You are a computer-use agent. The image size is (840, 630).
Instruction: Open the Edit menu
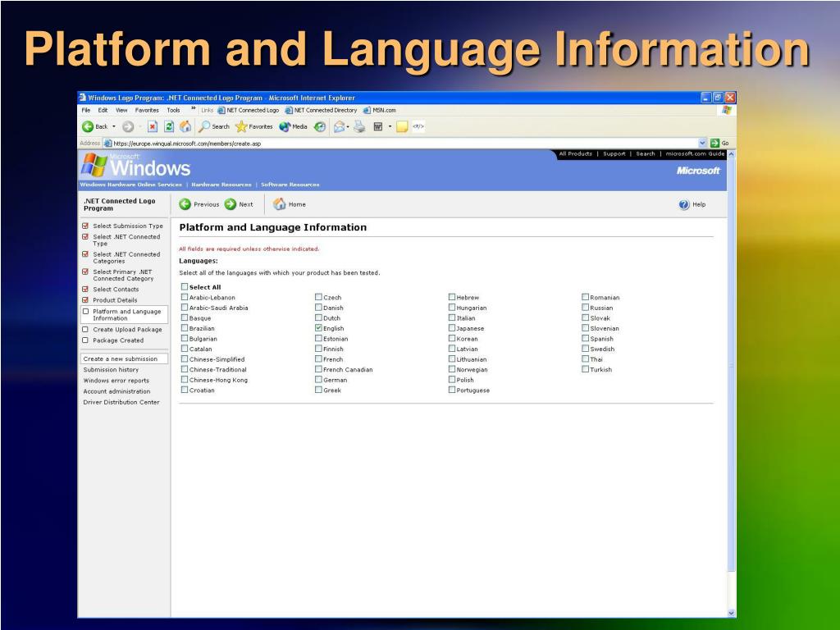[103, 111]
